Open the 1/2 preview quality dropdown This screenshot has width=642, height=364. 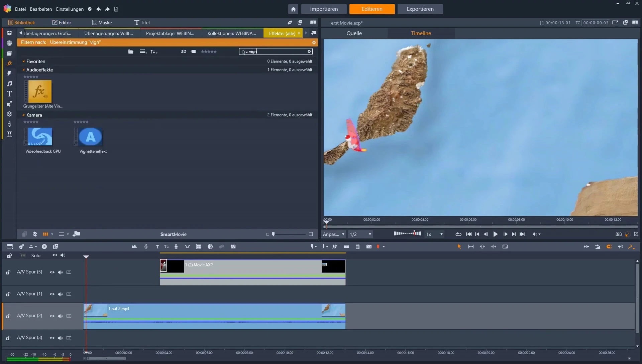pos(360,234)
